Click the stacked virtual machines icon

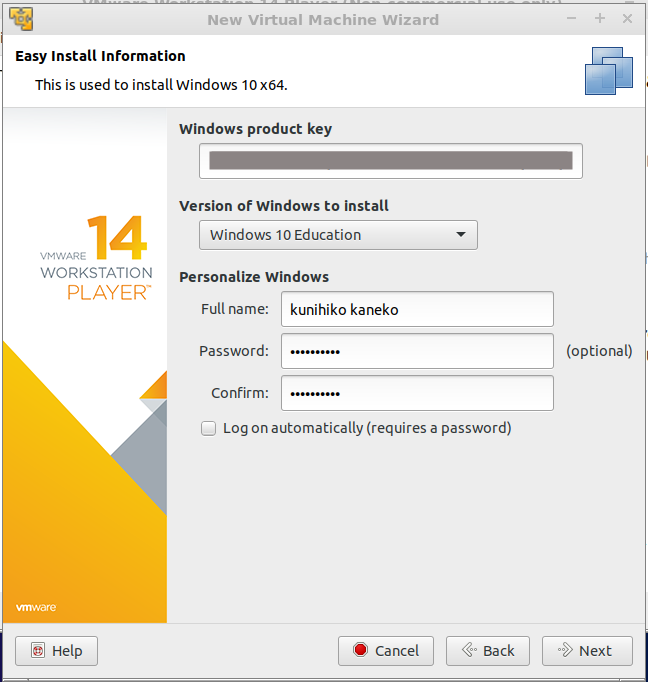[609, 71]
